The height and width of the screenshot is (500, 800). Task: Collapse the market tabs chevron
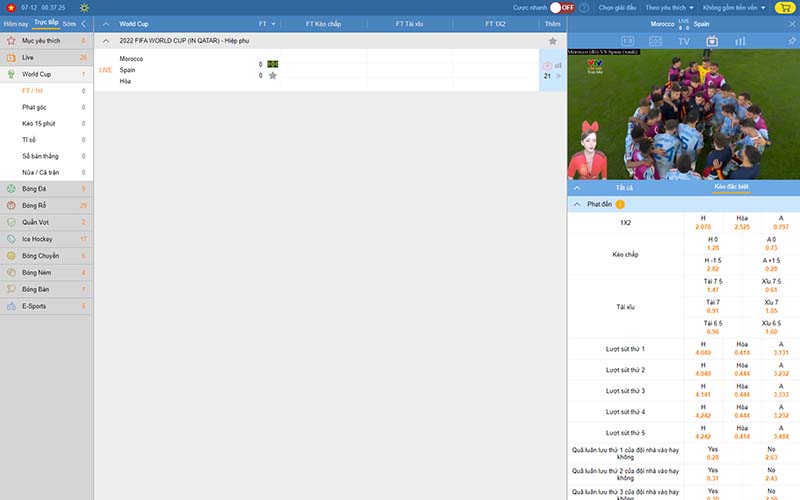577,188
